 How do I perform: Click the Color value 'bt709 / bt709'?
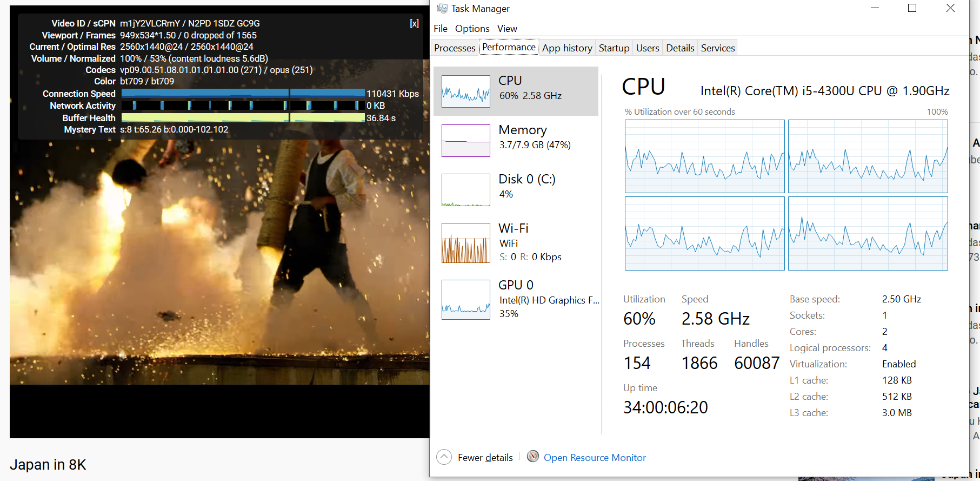pyautogui.click(x=147, y=81)
